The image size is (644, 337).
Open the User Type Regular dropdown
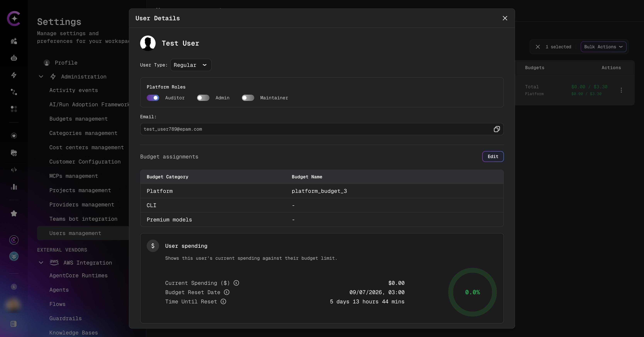191,65
